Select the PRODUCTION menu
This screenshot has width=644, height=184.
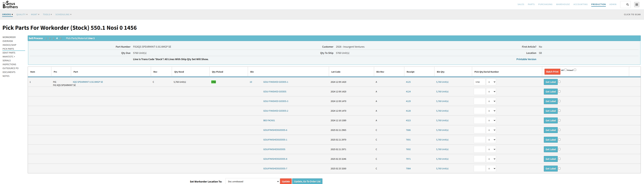coord(598,5)
